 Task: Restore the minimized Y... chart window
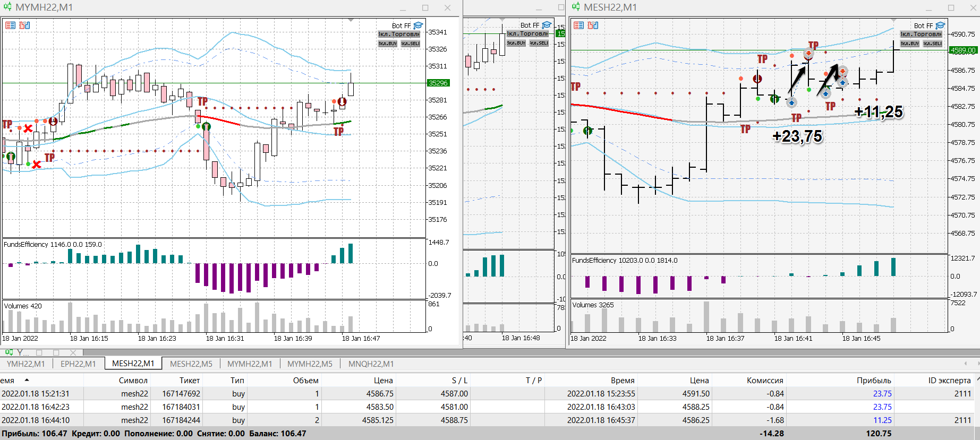pyautogui.click(x=39, y=352)
